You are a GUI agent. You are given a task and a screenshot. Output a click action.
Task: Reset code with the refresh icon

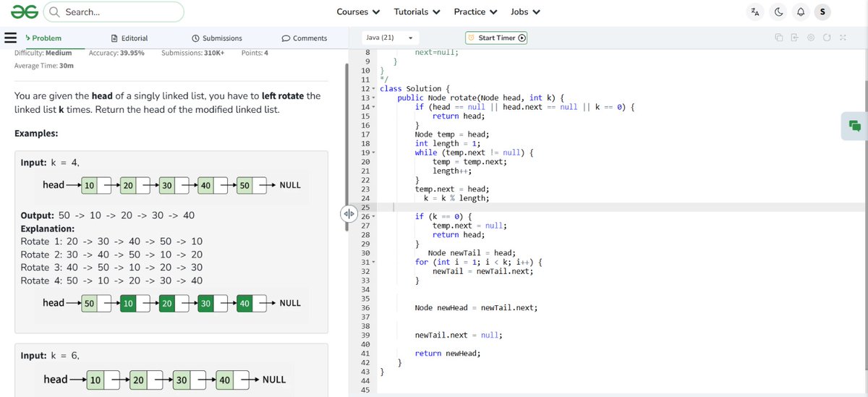[x=827, y=38]
